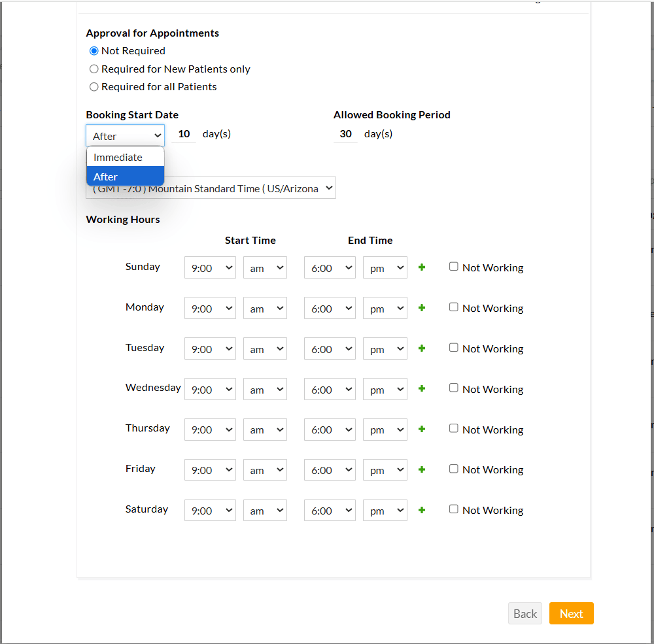654x644 pixels.
Task: Click Allowed Booking Period days field
Action: coord(345,134)
